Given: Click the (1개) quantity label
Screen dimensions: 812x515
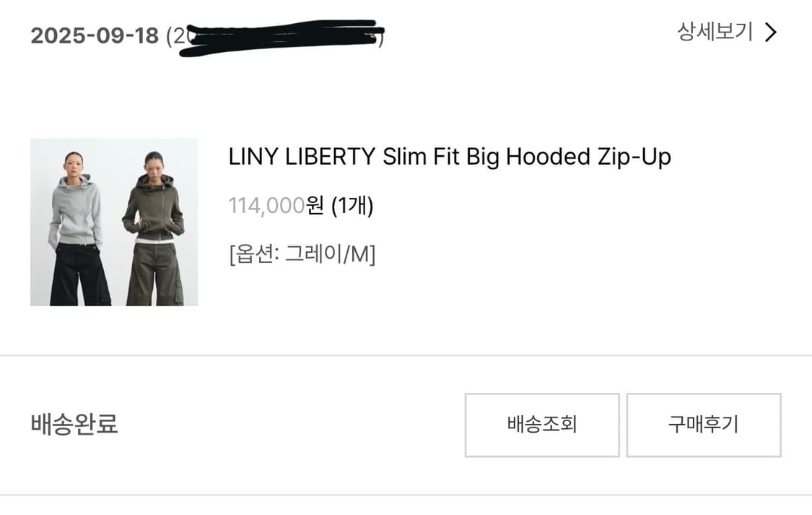Looking at the screenshot, I should pos(352,206).
